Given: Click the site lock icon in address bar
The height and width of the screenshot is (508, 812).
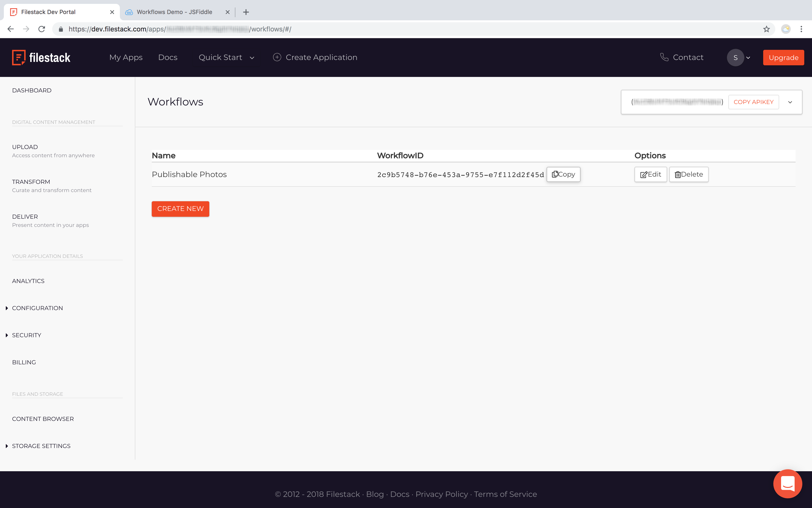Looking at the screenshot, I should [x=61, y=29].
